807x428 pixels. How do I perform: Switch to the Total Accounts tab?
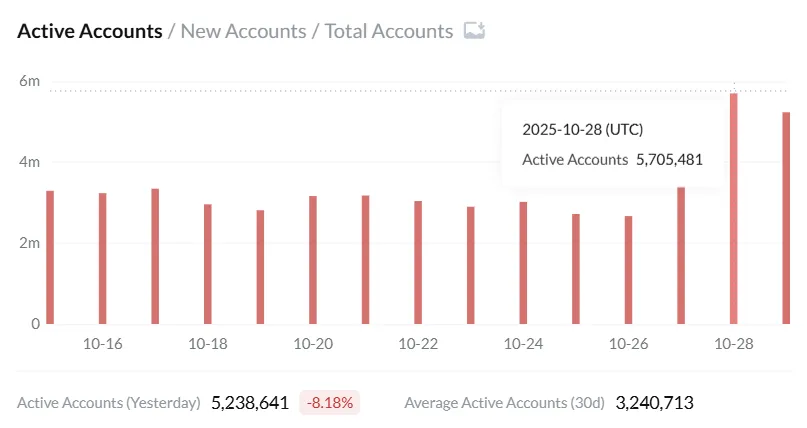[388, 31]
